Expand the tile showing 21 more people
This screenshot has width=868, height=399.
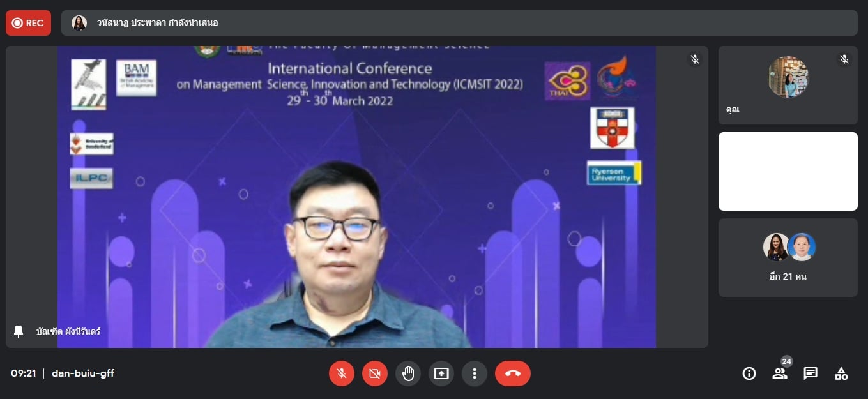tap(788, 257)
